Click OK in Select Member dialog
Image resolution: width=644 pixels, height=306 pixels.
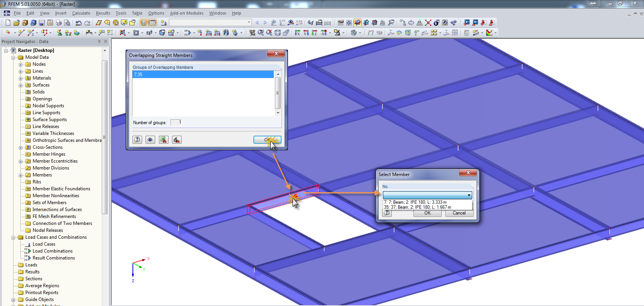427,213
